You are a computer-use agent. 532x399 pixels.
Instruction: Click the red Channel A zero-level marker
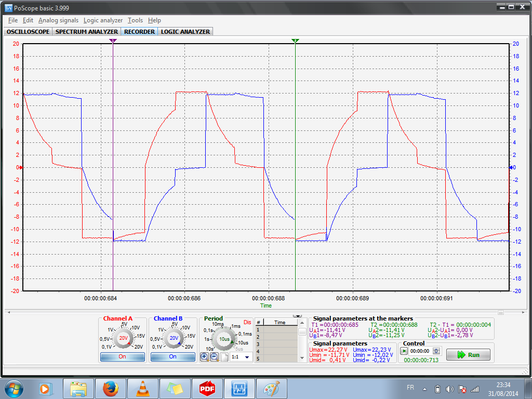click(x=21, y=167)
